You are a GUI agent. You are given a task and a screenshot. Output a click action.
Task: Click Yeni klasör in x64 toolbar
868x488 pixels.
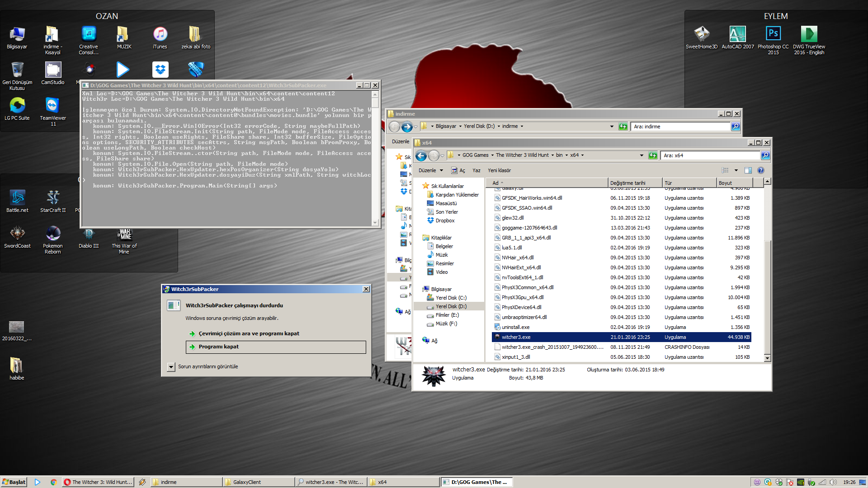click(x=499, y=170)
